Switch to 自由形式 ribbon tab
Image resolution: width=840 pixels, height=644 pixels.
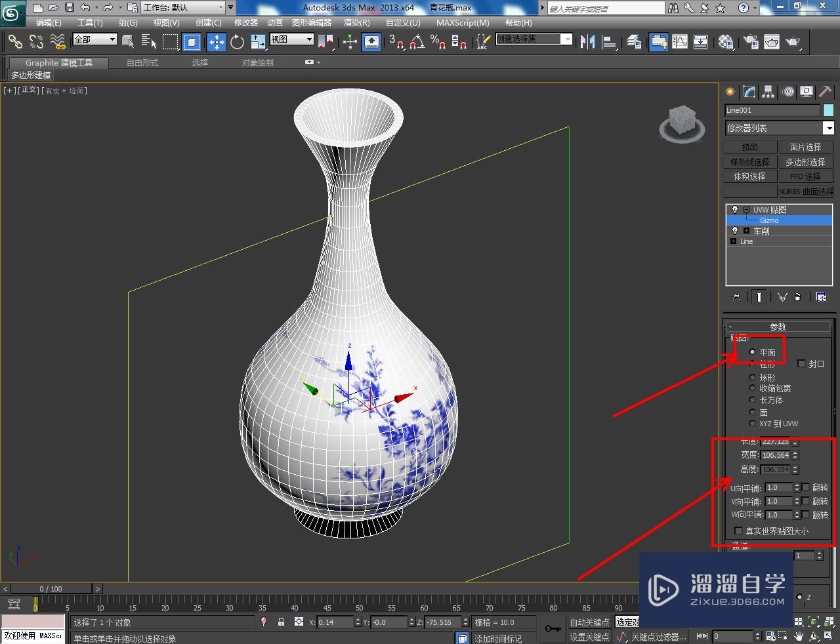click(x=142, y=63)
